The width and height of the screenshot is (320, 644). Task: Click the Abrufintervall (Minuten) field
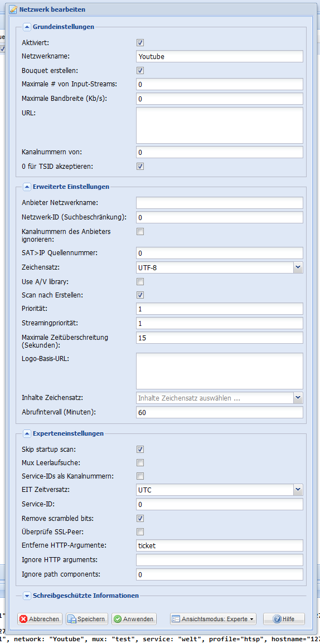[x=219, y=412]
